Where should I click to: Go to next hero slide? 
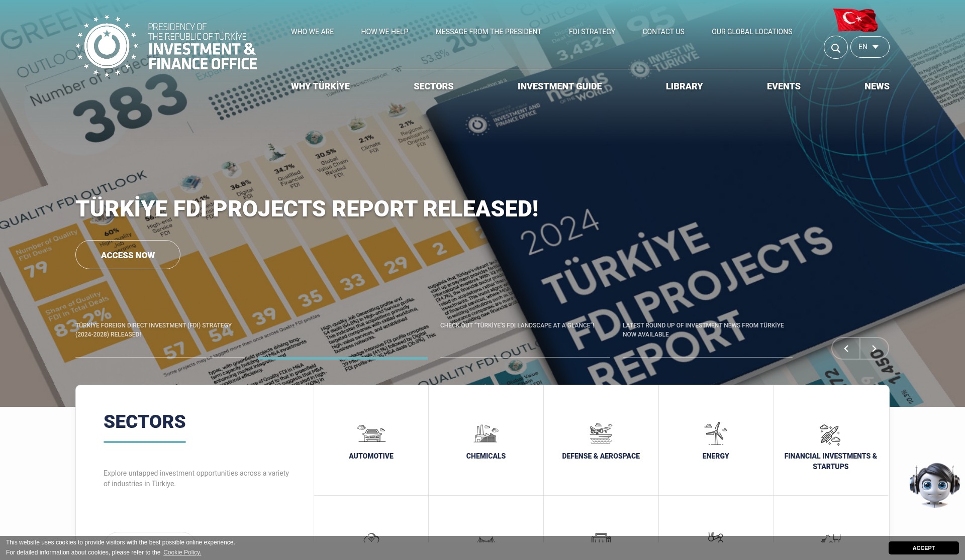[x=874, y=349]
